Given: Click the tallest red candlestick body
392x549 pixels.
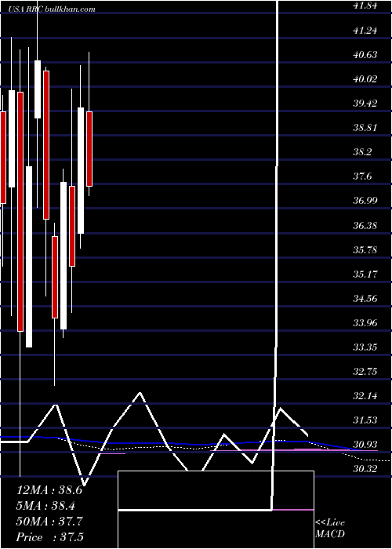Looking at the screenshot, I should 20,212.
